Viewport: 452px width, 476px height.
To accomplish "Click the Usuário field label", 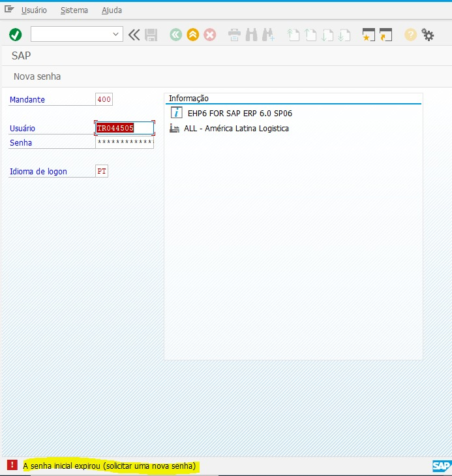I will click(22, 129).
